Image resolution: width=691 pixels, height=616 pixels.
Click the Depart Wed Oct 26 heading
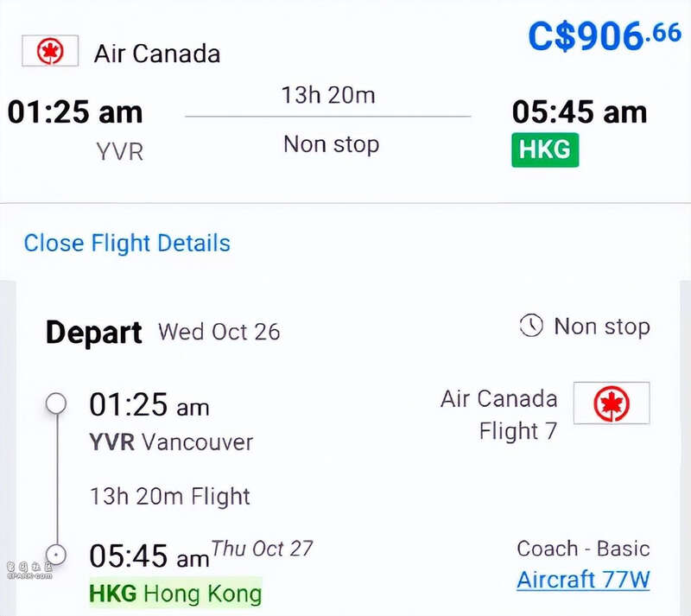162,332
